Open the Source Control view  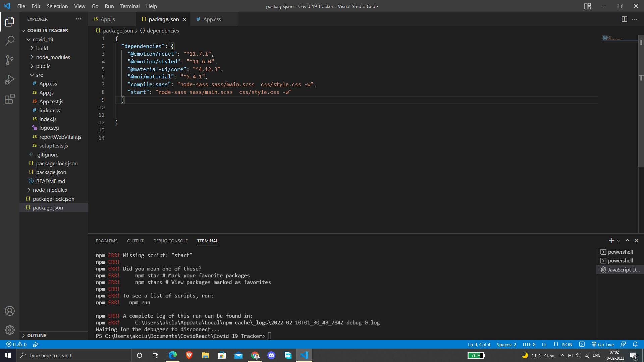10,60
